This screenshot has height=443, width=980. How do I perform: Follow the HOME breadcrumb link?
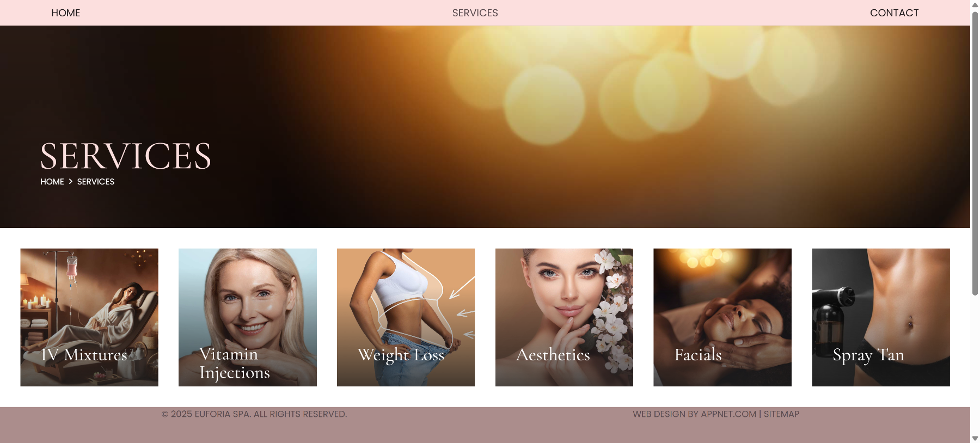click(x=52, y=182)
